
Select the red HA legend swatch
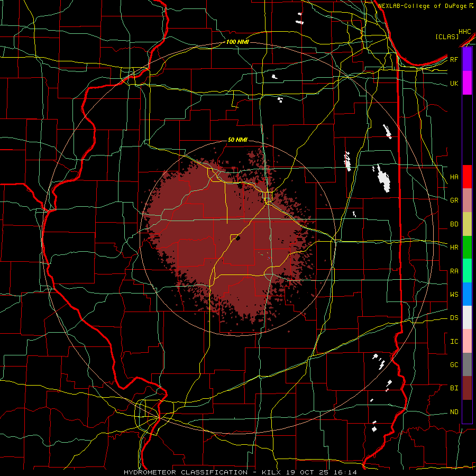tap(467, 177)
